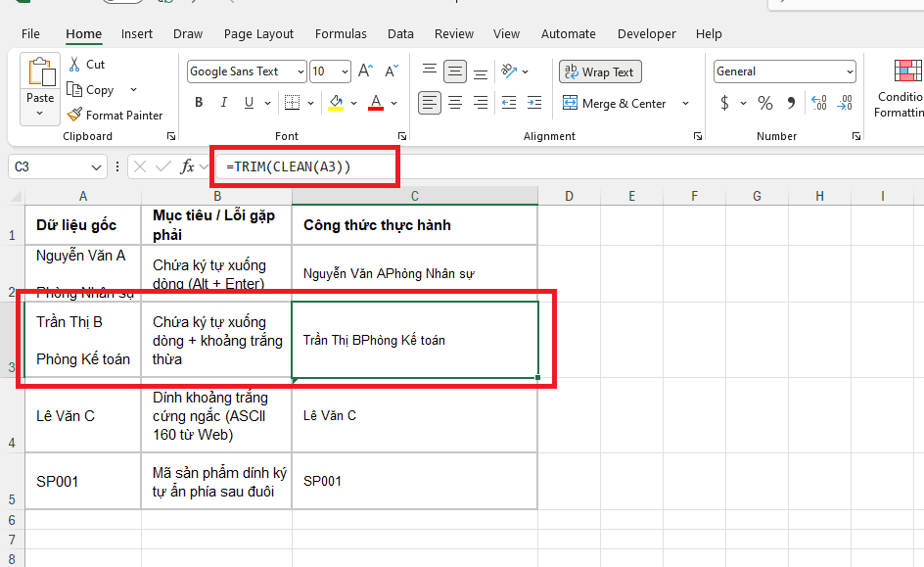Click the Copy button
The height and width of the screenshot is (567, 924).
(x=91, y=90)
